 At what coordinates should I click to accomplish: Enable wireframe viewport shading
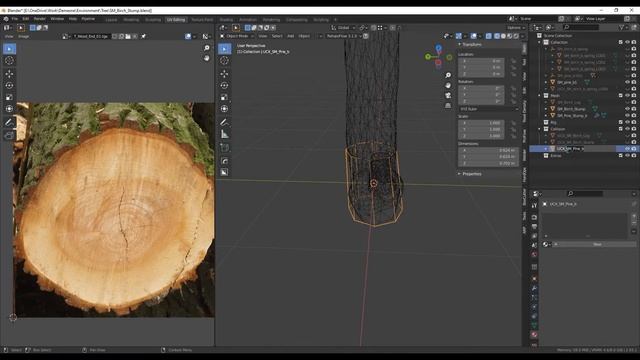tap(497, 36)
